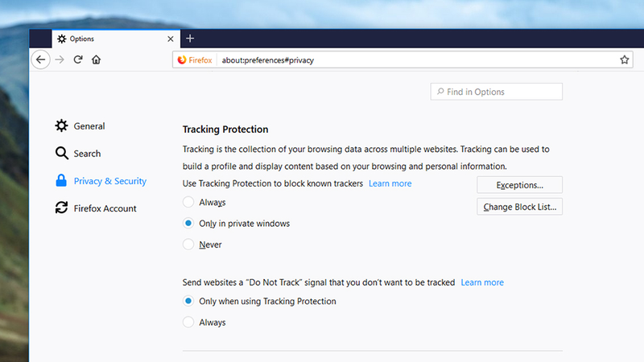The height and width of the screenshot is (362, 644).
Task: Open Learn more link for Tracking Protection
Action: click(x=390, y=183)
